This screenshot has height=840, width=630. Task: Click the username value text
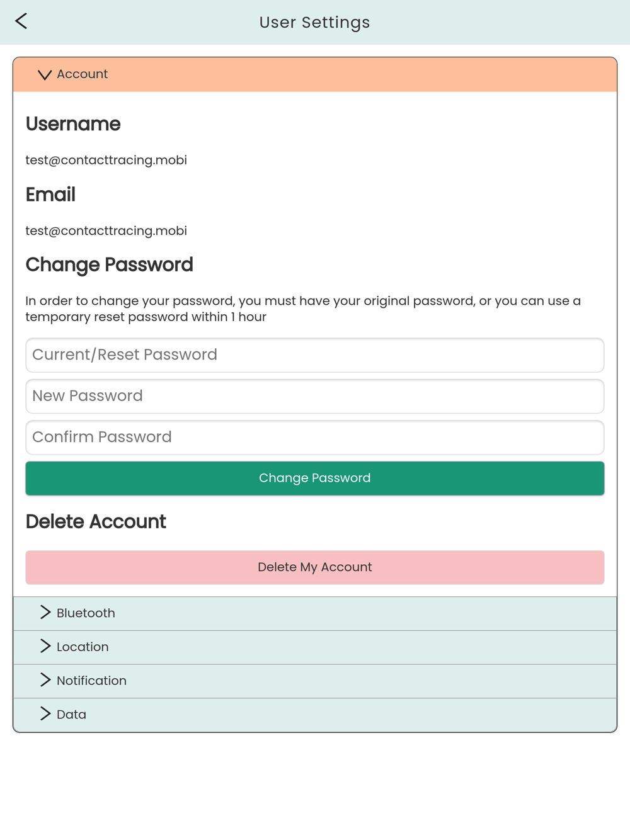(106, 161)
